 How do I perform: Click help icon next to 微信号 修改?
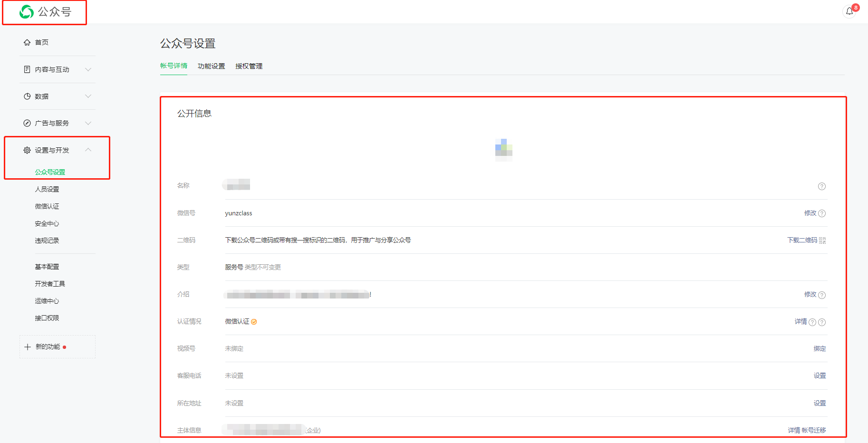tap(822, 213)
